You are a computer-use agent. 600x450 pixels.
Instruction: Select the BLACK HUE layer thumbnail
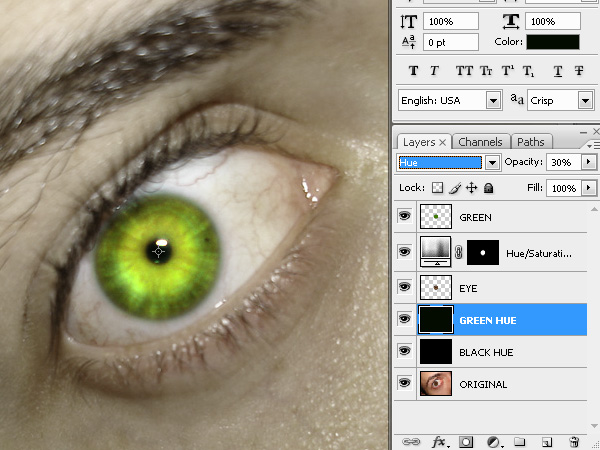point(436,352)
